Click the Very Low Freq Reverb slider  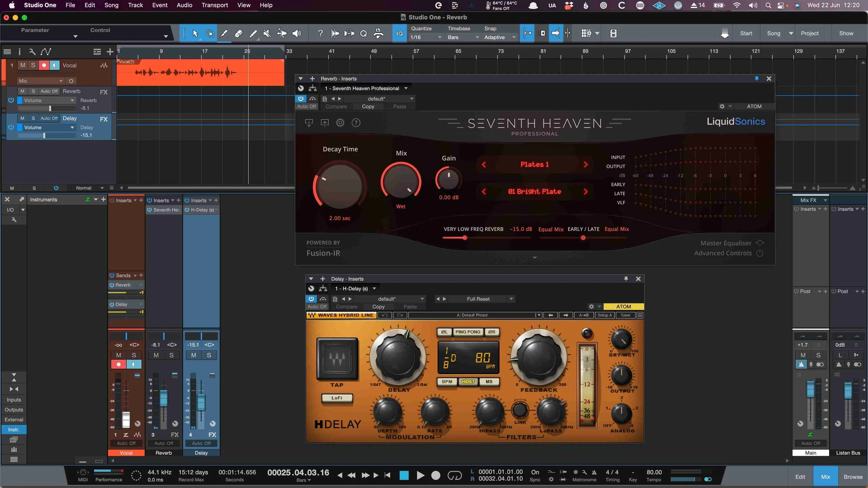[465, 238]
